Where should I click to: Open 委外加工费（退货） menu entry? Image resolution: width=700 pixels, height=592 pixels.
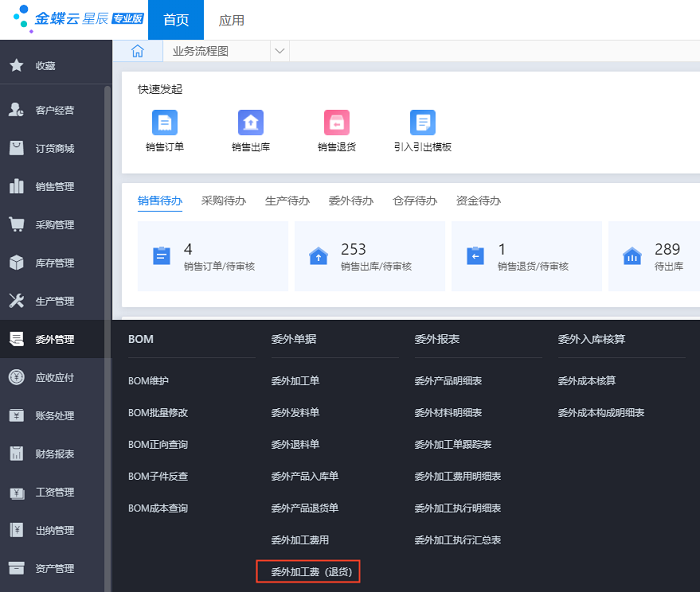tap(314, 572)
